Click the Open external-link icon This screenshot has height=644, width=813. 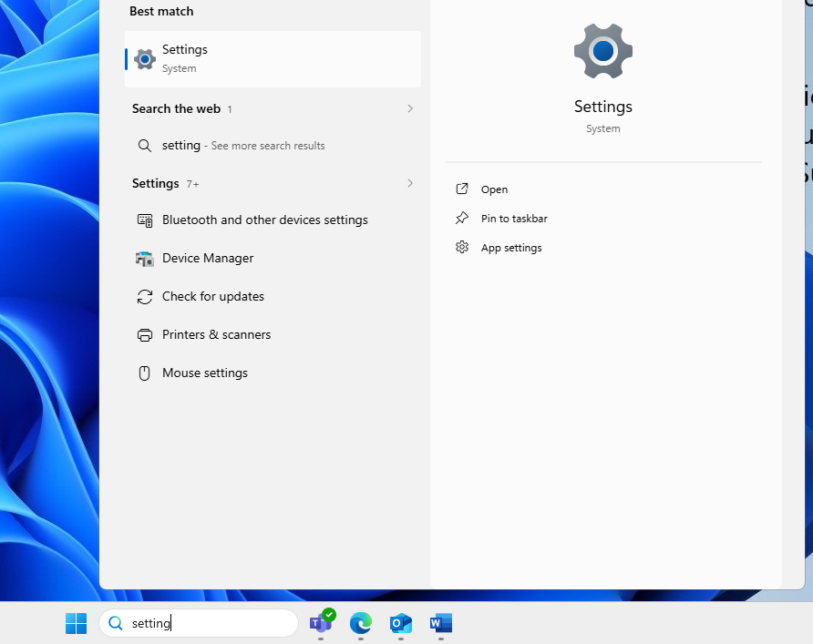click(462, 189)
